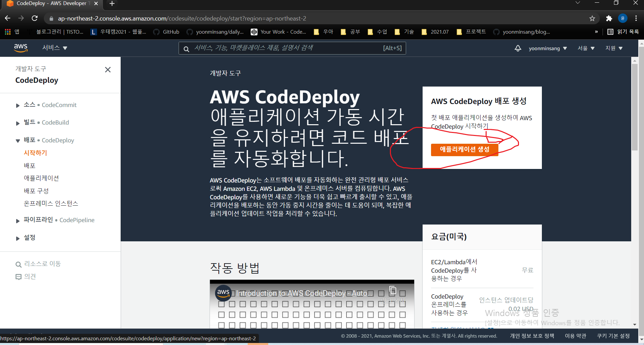Viewport: 644px width, 345px height.
Task: Click the copy link icon on video
Action: point(393,290)
